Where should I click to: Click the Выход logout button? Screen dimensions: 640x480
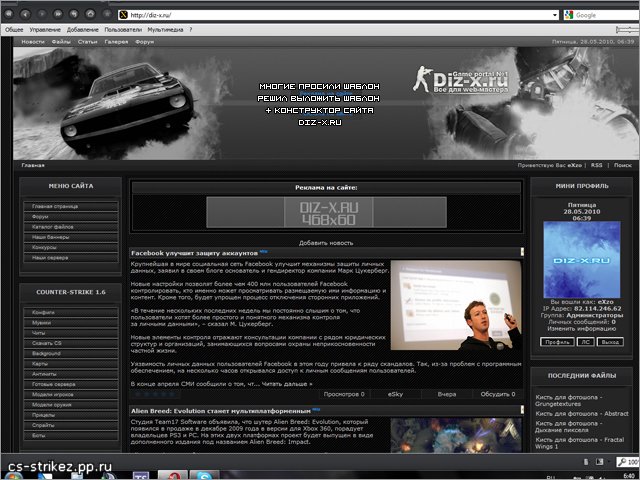tap(610, 342)
